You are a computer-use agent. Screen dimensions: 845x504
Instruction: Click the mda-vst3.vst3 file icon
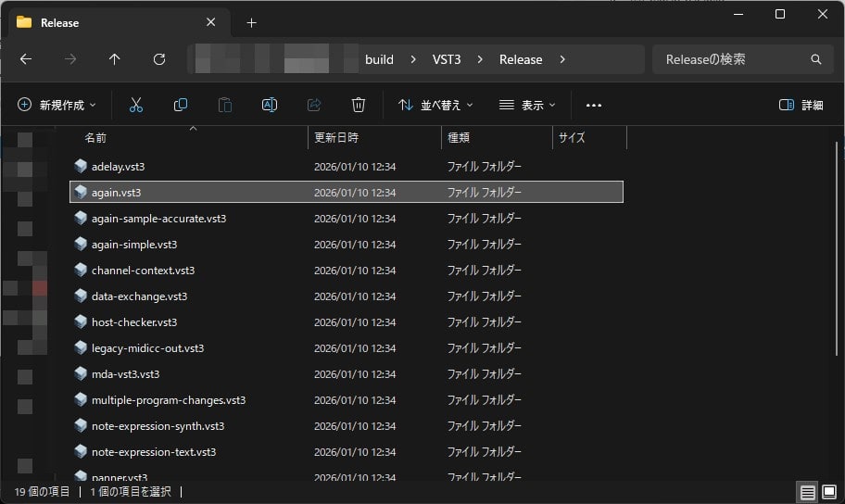pyautogui.click(x=81, y=373)
